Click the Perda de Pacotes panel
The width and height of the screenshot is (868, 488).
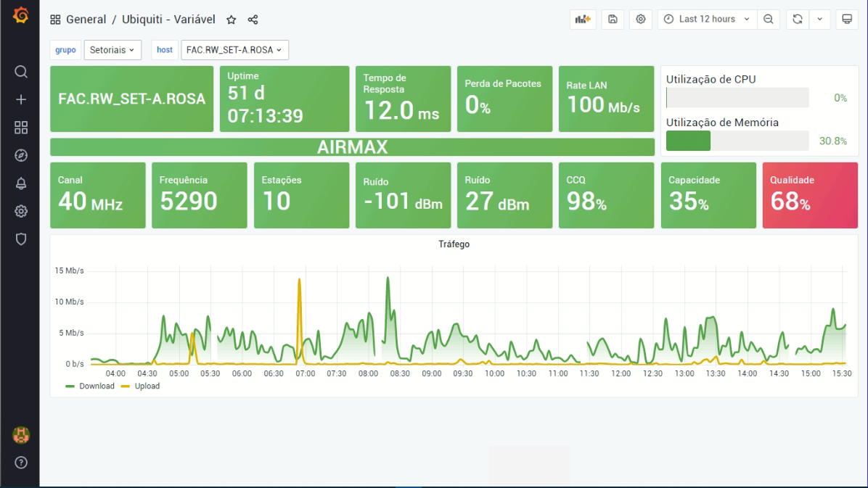[x=505, y=99]
